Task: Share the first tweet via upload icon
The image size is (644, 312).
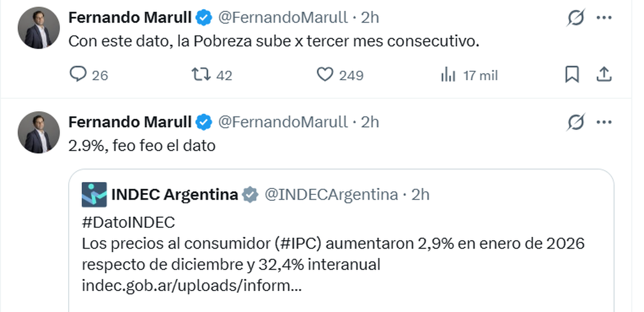Action: (x=604, y=75)
